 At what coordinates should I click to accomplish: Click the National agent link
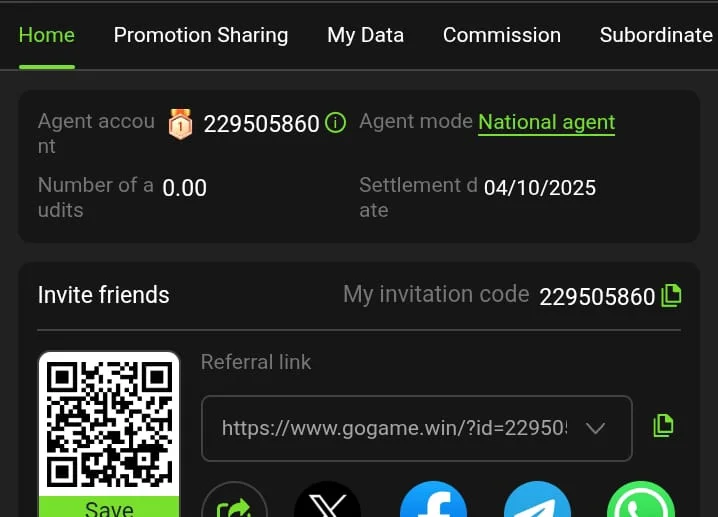pyautogui.click(x=547, y=122)
